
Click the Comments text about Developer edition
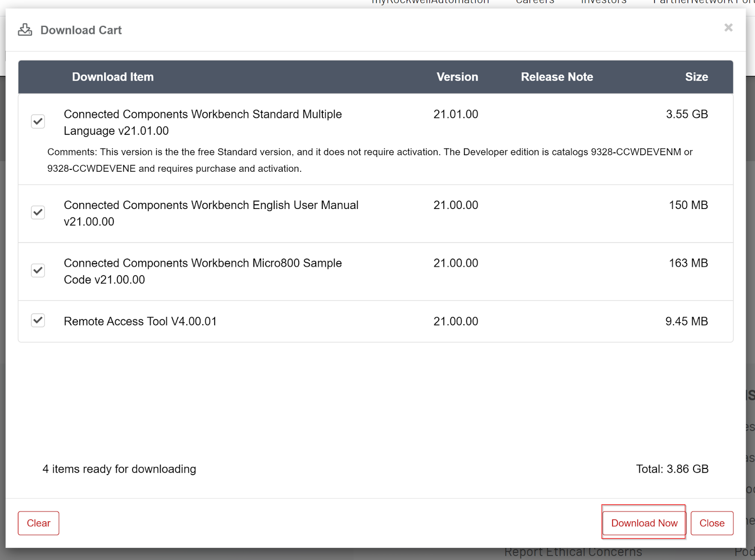[x=370, y=160]
